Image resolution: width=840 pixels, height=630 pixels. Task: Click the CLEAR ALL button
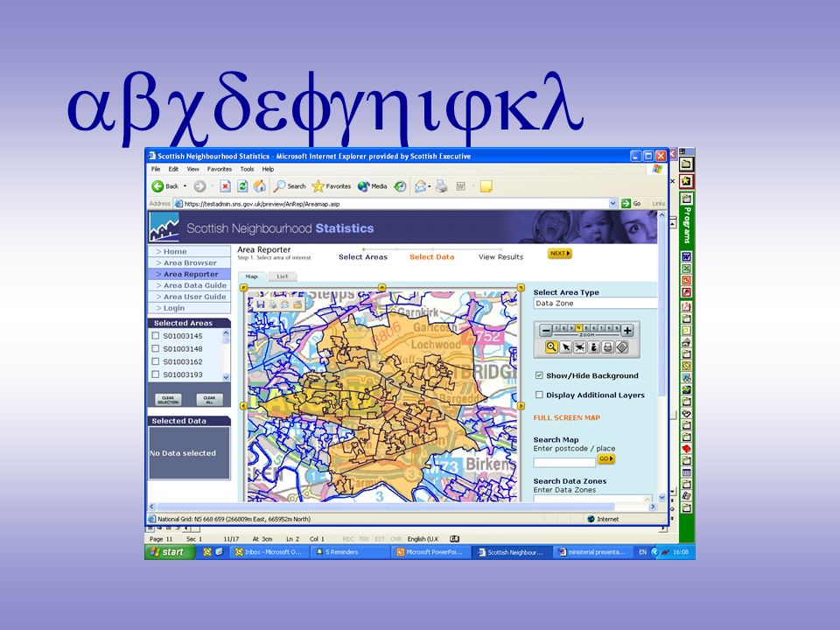click(x=209, y=400)
